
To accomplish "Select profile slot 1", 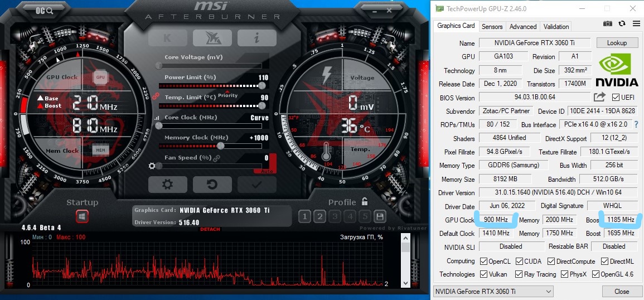I will (x=304, y=216).
